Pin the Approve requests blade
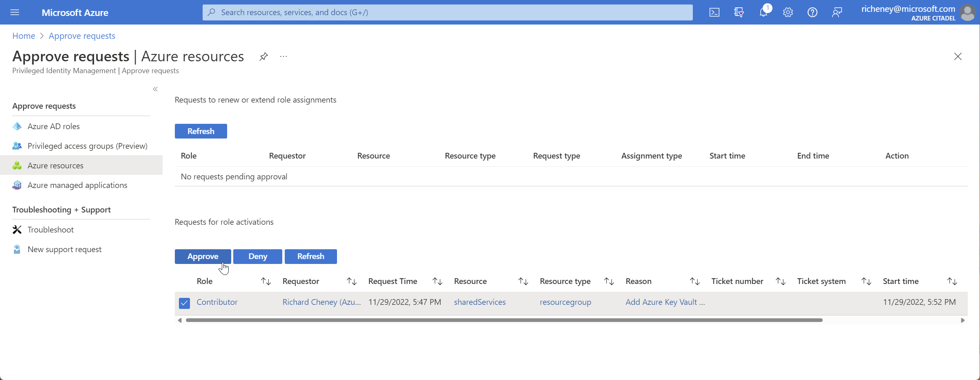 [263, 56]
